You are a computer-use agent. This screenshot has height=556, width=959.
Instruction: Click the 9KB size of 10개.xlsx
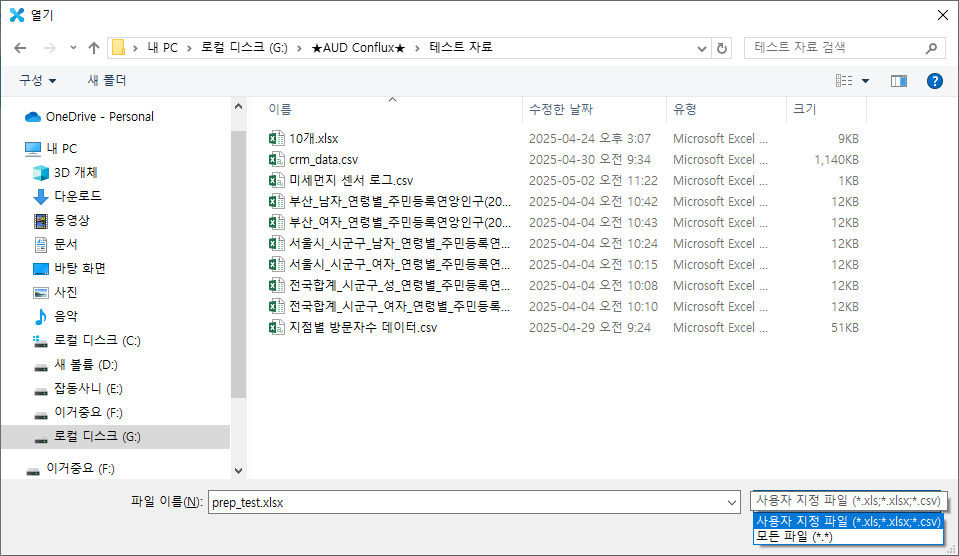pos(848,139)
